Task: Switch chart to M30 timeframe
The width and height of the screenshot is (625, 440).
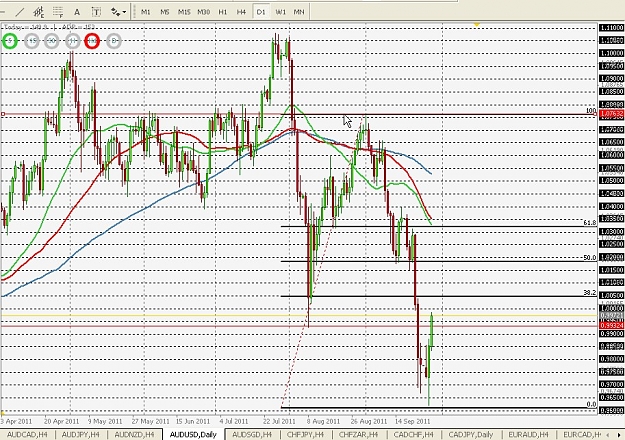Action: 203,12
